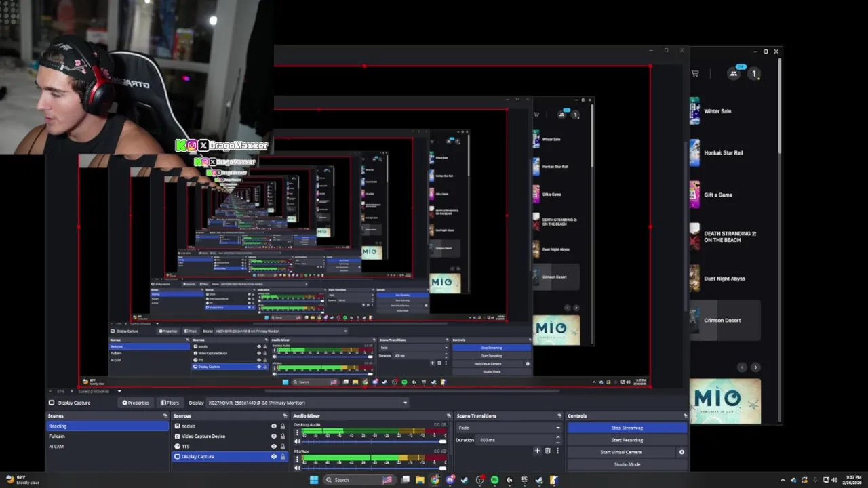
Task: Open Steam from taskbar
Action: click(465, 480)
